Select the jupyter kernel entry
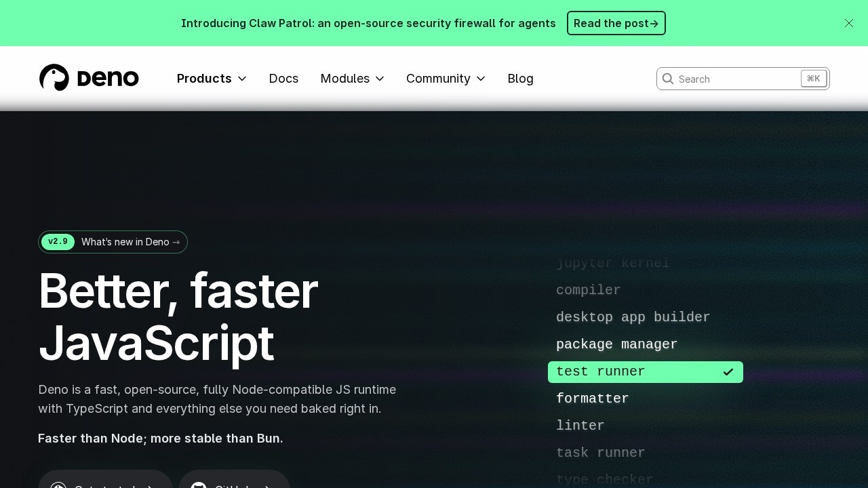868x488 pixels. [613, 263]
